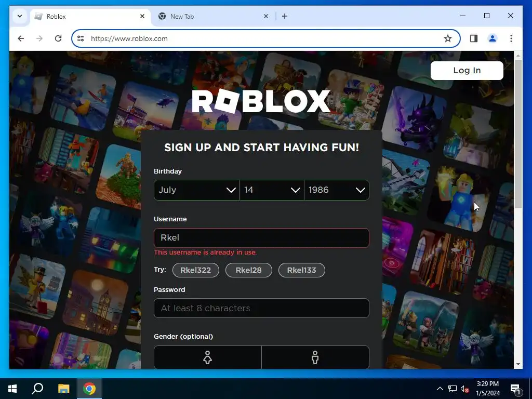Select the female gender icon
532x399 pixels.
(x=208, y=357)
